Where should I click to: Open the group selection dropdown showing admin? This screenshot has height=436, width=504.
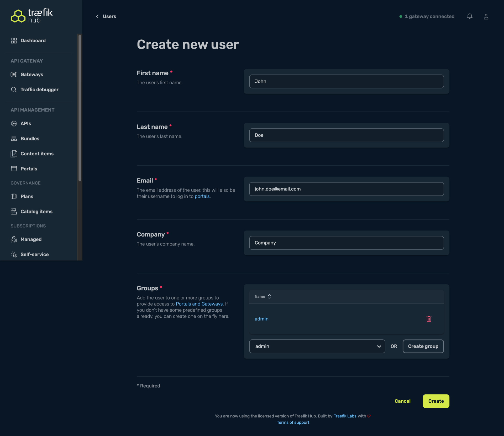click(x=317, y=346)
